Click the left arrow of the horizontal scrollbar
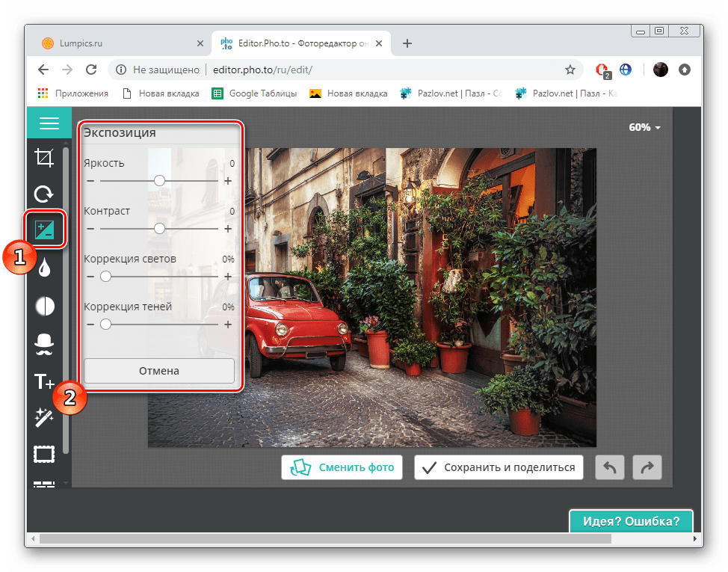728x572 pixels. point(32,538)
